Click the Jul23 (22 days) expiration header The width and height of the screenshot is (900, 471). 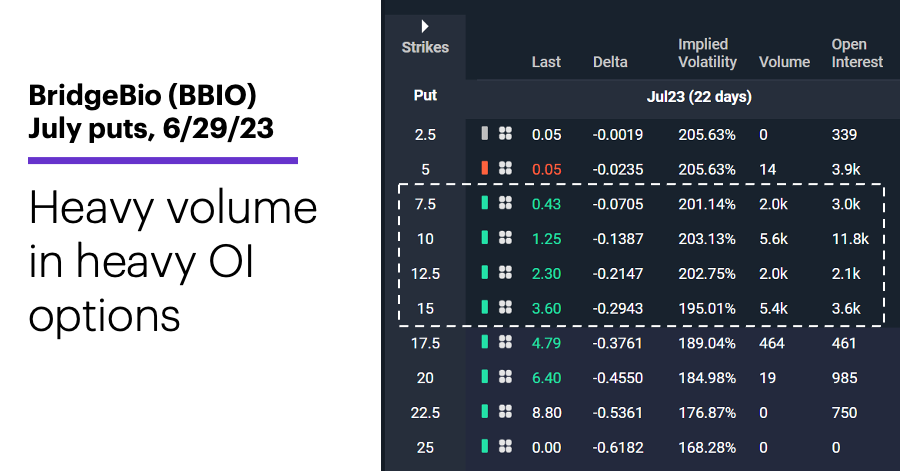pyautogui.click(x=699, y=96)
